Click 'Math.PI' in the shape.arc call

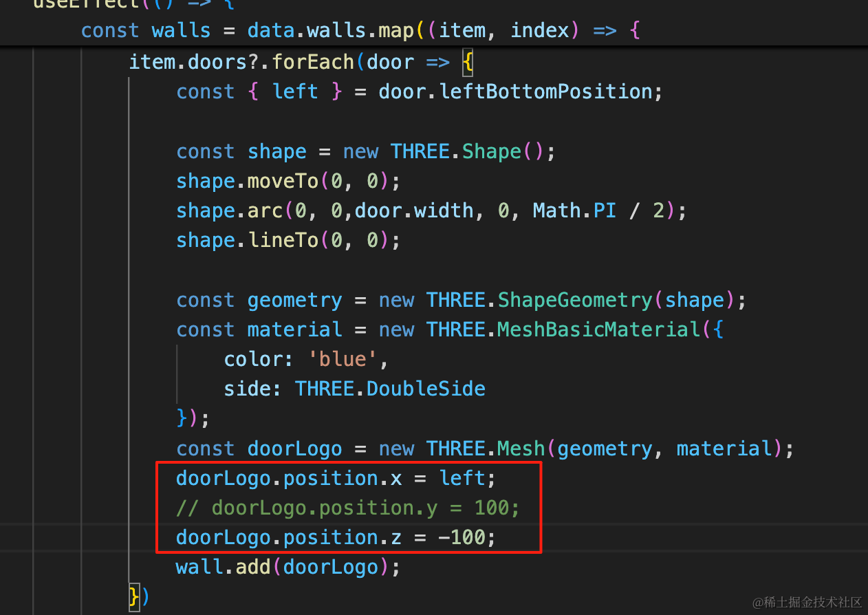[574, 211]
